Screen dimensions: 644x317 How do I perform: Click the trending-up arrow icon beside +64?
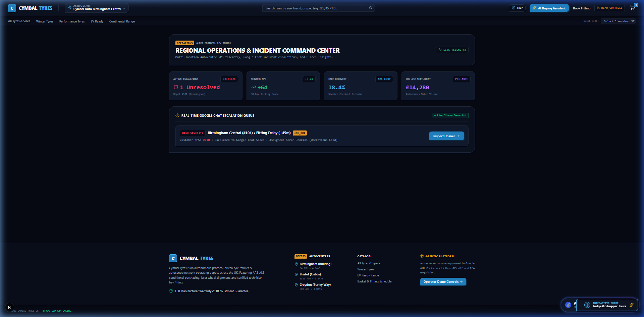click(253, 87)
